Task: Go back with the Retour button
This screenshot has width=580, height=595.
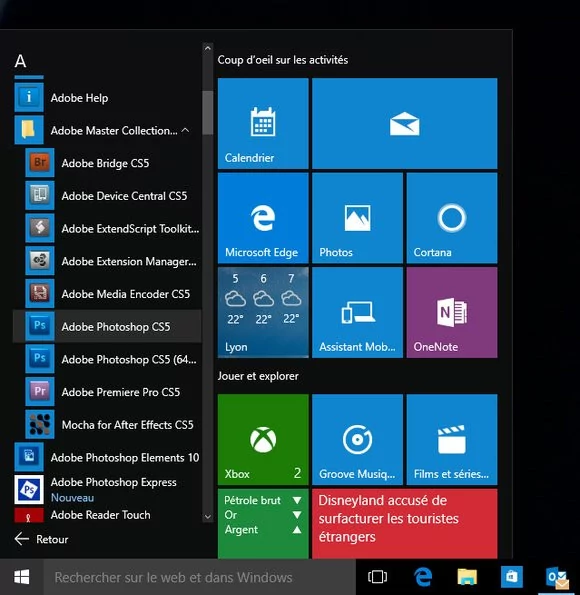Action: point(41,539)
